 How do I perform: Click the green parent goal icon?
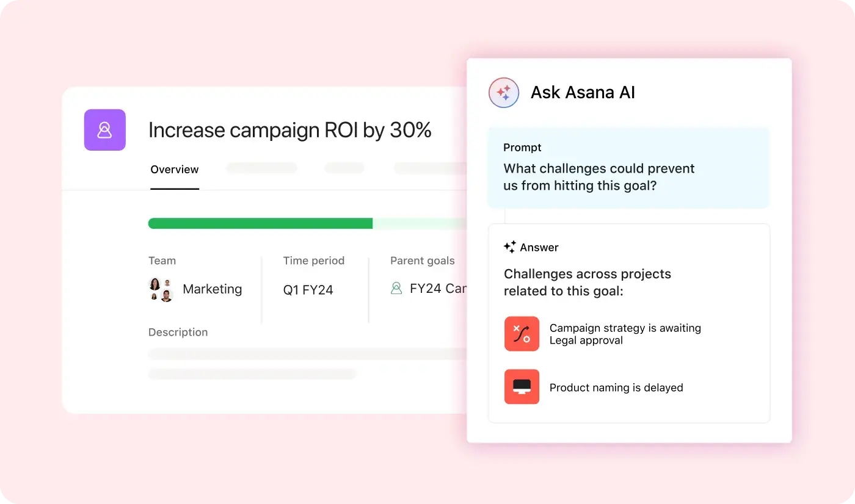point(396,289)
